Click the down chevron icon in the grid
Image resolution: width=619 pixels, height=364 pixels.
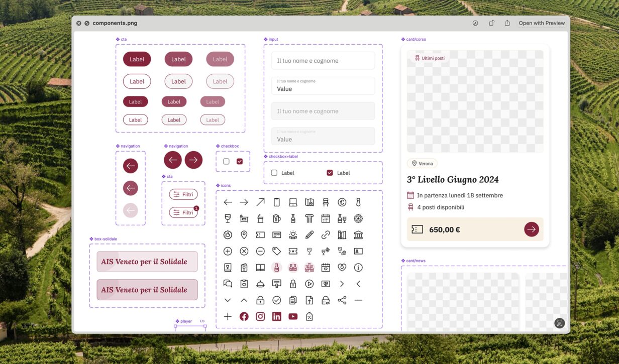pyautogui.click(x=228, y=300)
